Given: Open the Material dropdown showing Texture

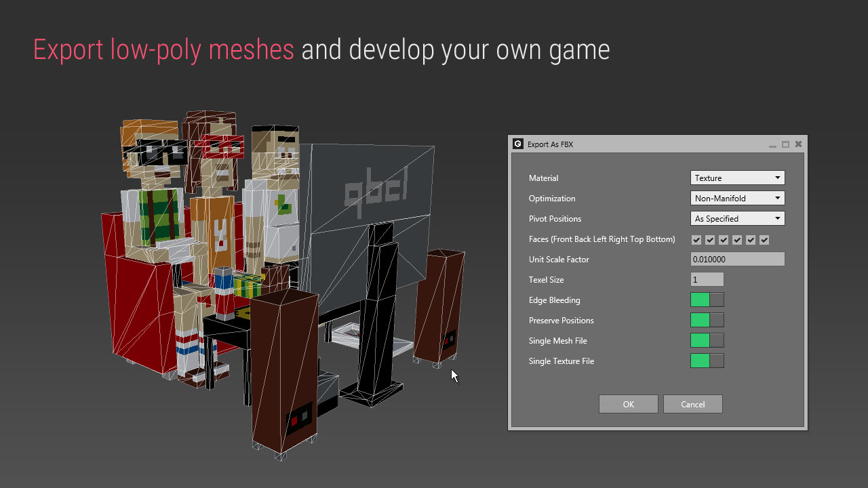Looking at the screenshot, I should coord(737,177).
